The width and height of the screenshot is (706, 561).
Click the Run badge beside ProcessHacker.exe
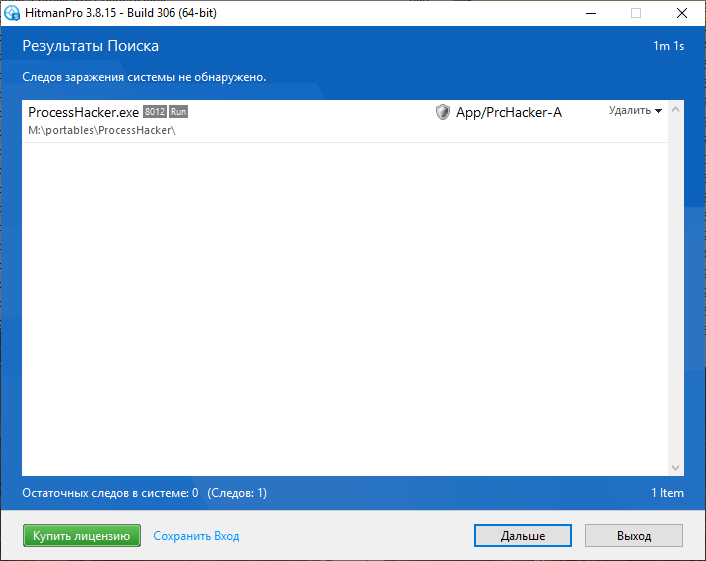tap(178, 112)
